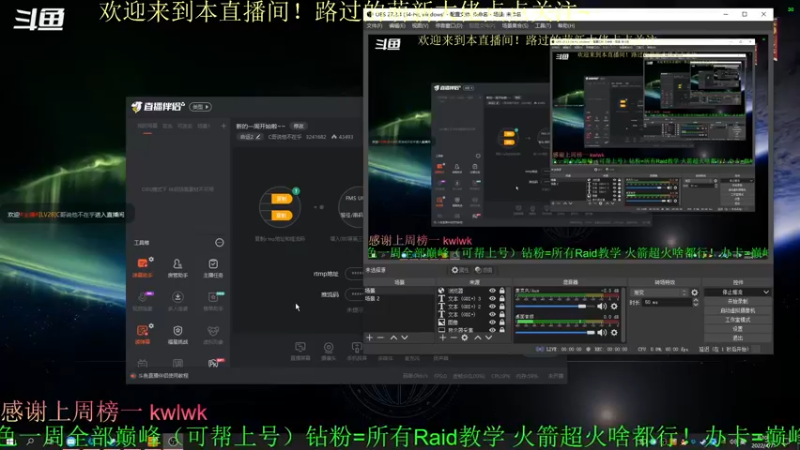Click the 退出 button in OBS controls
The width and height of the screenshot is (800, 450).
[737, 338]
